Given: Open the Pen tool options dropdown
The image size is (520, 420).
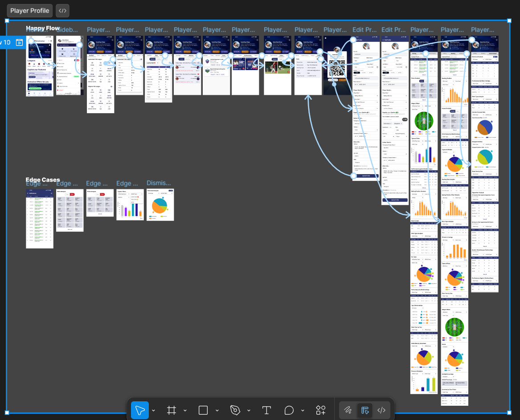Looking at the screenshot, I should [x=249, y=410].
